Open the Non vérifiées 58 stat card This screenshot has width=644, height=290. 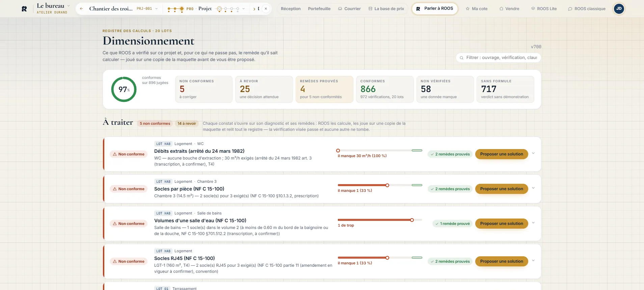(445, 89)
